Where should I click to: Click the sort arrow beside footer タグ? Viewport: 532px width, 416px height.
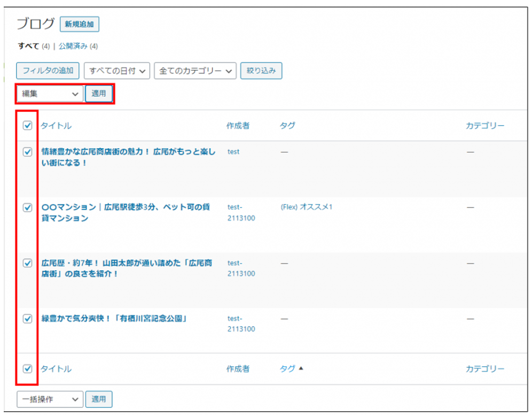click(301, 368)
